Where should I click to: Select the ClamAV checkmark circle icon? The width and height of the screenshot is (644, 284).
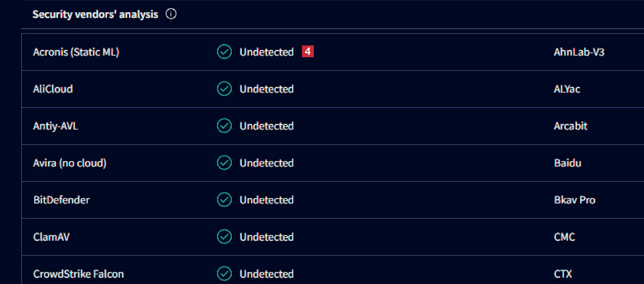[x=224, y=237]
